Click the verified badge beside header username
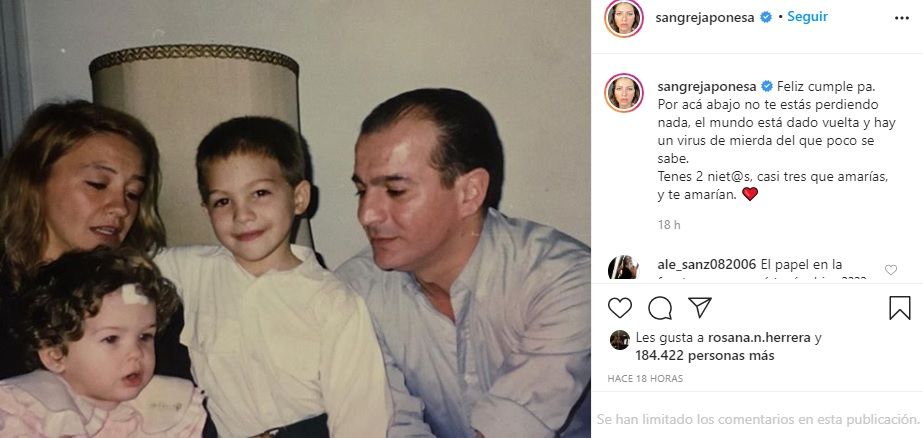This screenshot has height=438, width=923. click(766, 18)
